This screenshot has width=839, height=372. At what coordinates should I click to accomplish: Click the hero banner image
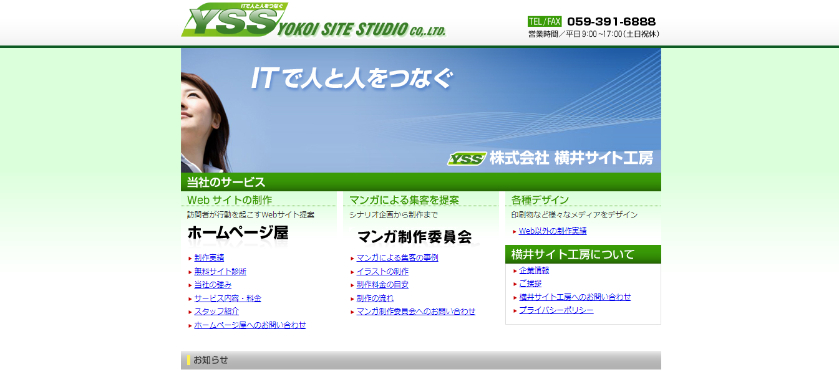421,110
